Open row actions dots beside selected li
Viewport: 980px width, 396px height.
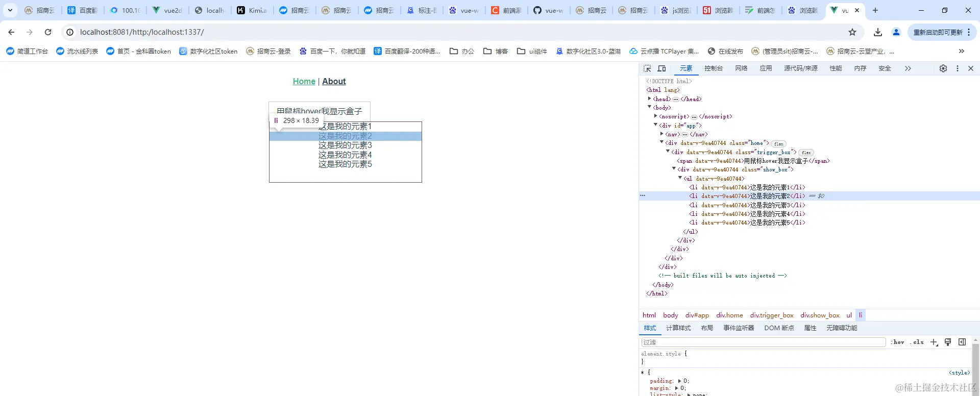[643, 195]
